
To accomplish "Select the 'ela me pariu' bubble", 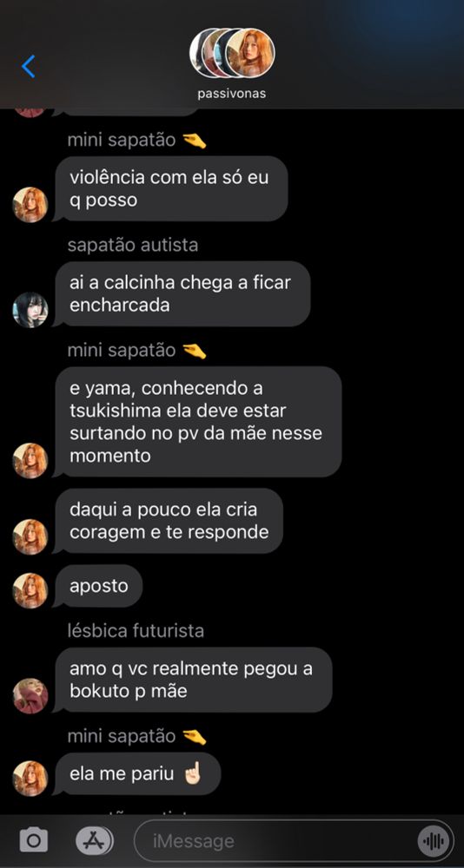I will (137, 774).
